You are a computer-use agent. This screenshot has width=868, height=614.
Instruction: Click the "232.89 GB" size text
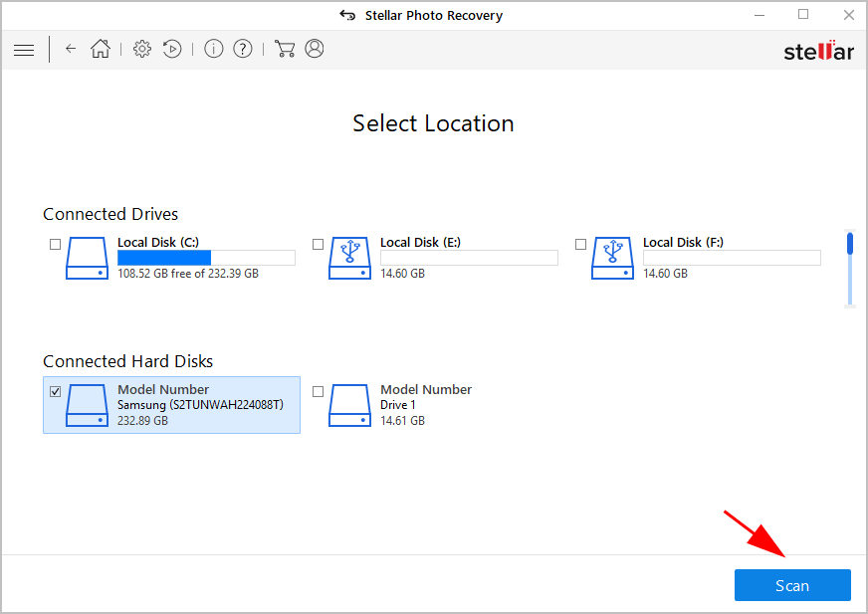[x=142, y=421]
